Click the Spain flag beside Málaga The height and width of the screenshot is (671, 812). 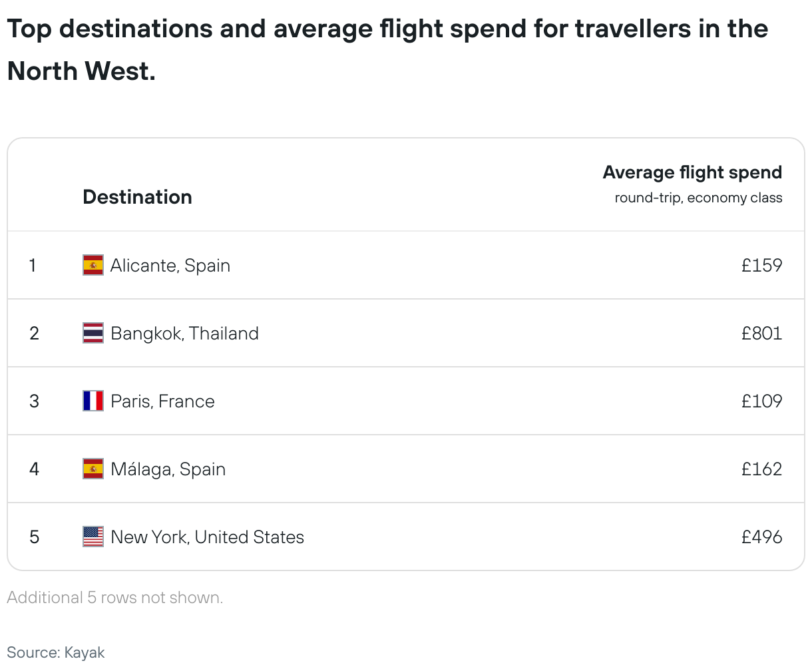(93, 469)
